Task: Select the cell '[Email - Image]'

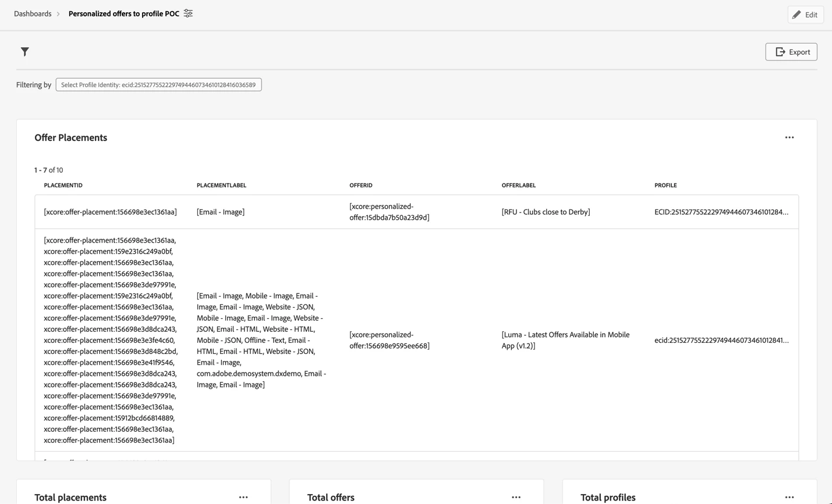Action: pos(221,212)
